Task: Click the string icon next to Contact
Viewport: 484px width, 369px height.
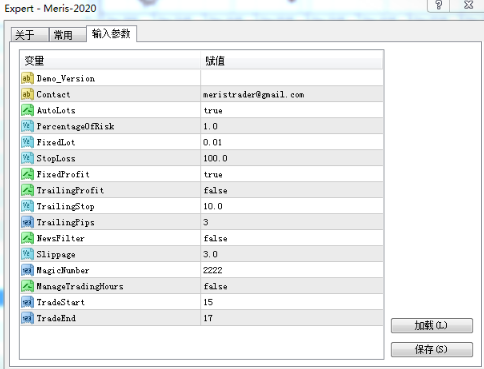Action: point(27,94)
